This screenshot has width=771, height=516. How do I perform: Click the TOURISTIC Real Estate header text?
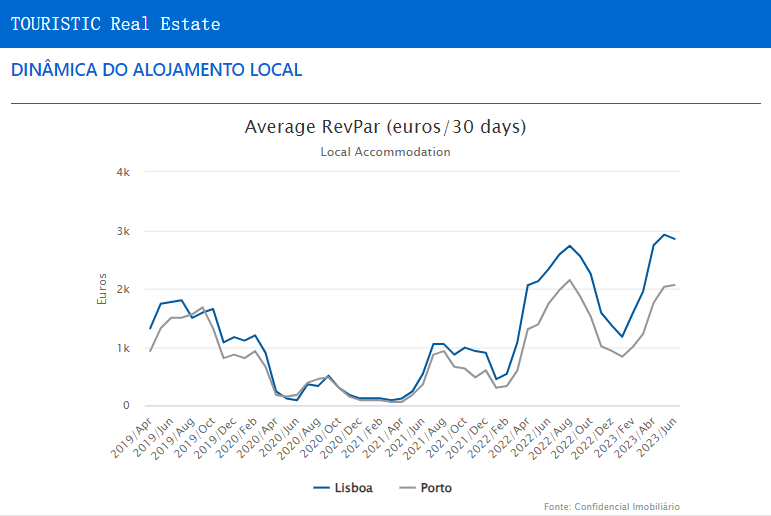click(x=116, y=24)
